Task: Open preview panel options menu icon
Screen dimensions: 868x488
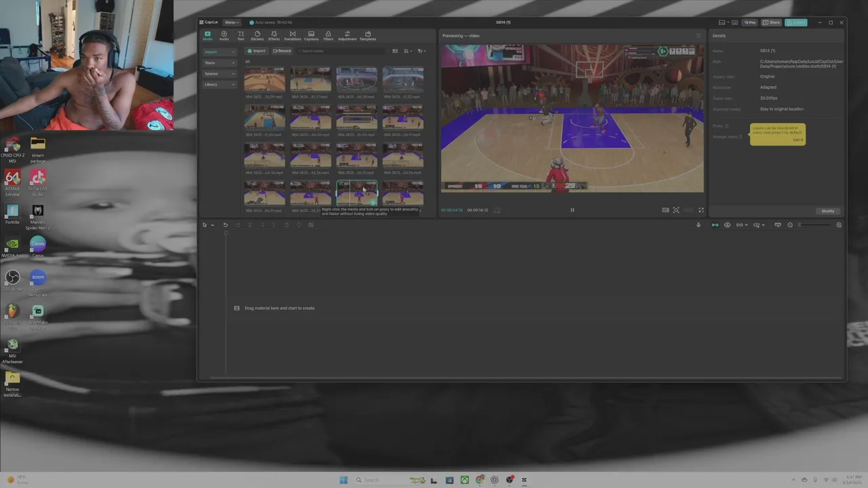Action: tap(698, 36)
